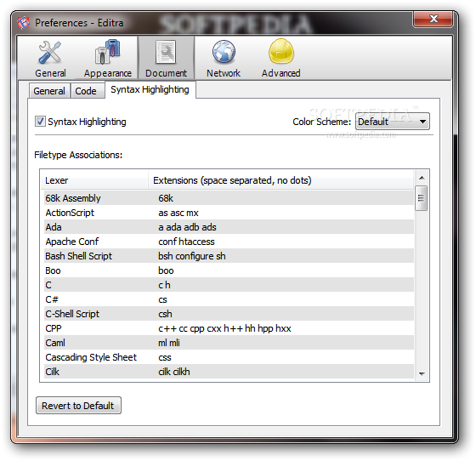
Task: Open the Advanced preferences hard-hat icon
Action: [281, 51]
